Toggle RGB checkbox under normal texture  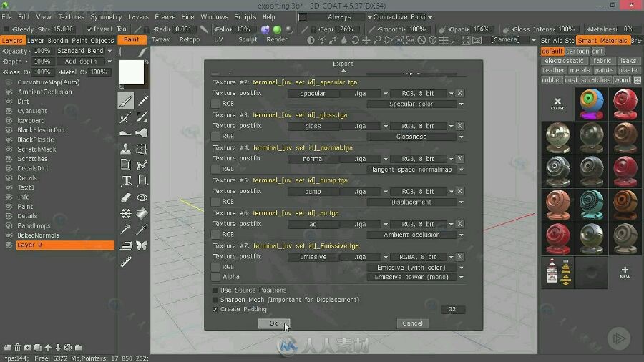point(215,169)
